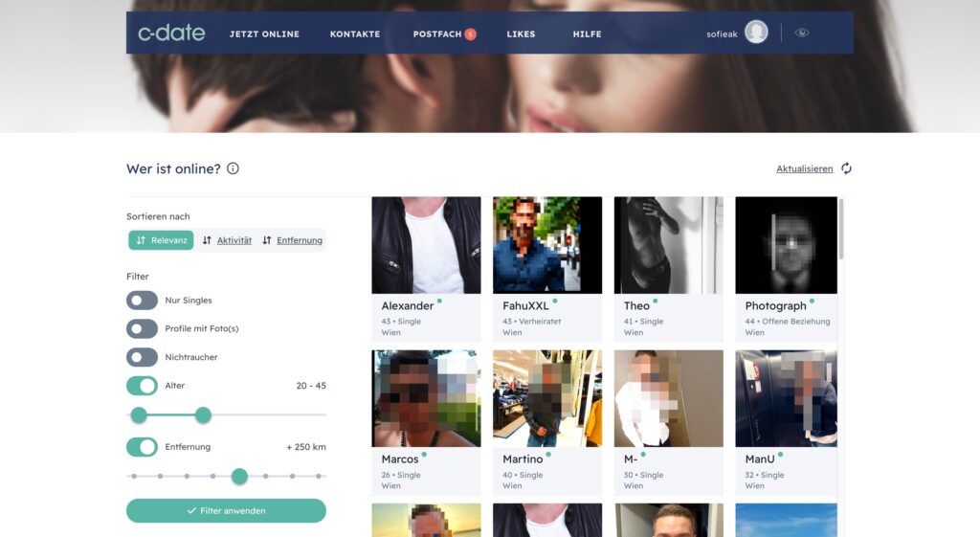Click the distance value + 250 km
The image size is (980, 537).
point(306,447)
